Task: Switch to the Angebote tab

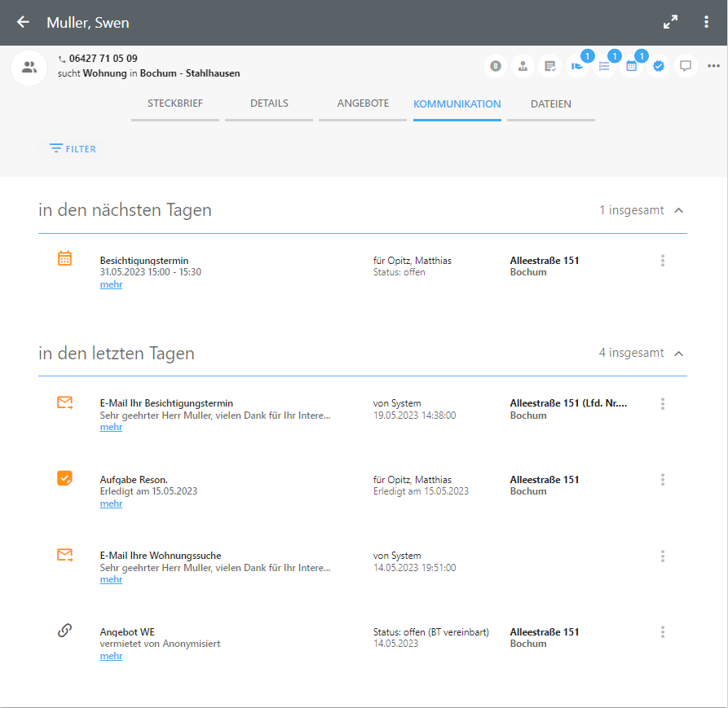Action: click(x=363, y=104)
